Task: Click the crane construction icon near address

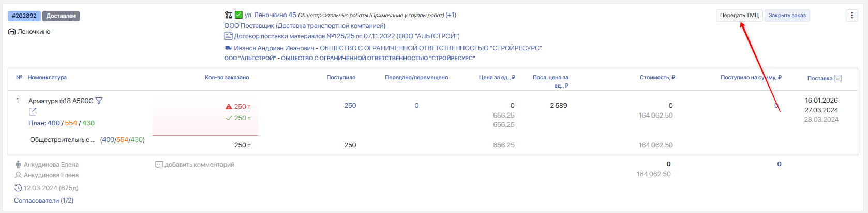Action: coord(228,15)
